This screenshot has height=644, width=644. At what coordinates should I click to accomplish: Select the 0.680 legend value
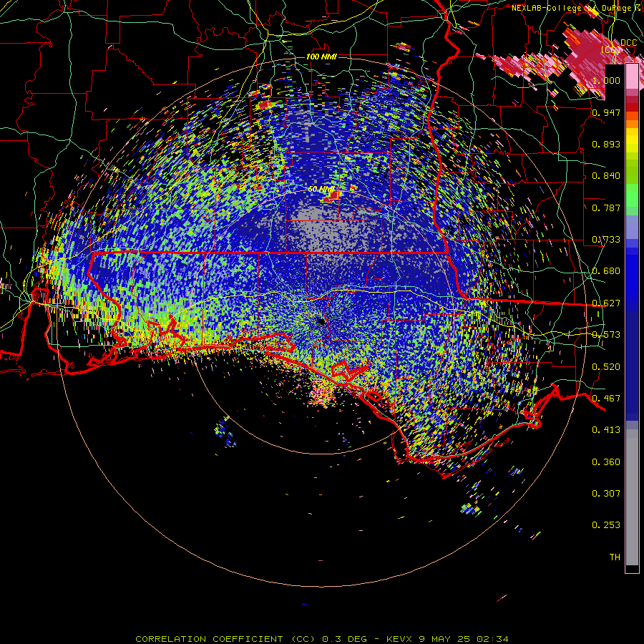606,271
